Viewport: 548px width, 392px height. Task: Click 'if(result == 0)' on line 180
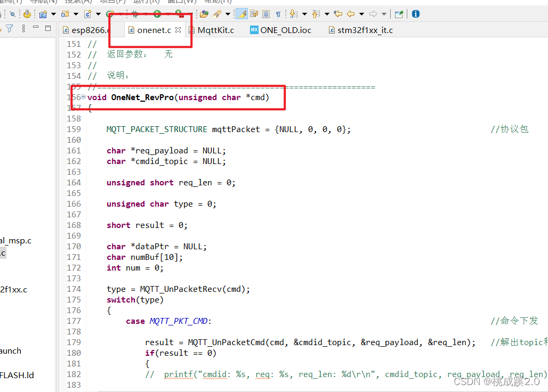pos(181,353)
